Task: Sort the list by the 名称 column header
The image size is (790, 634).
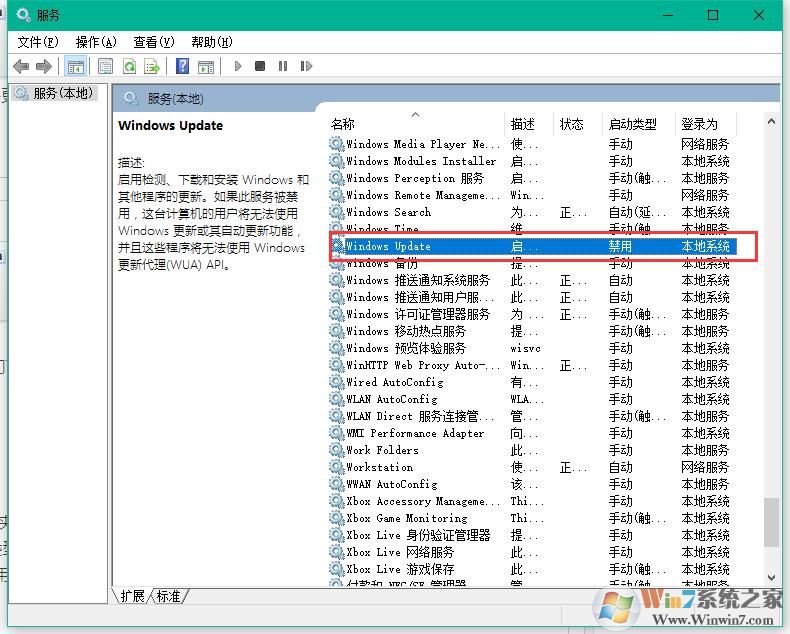Action: coord(343,124)
